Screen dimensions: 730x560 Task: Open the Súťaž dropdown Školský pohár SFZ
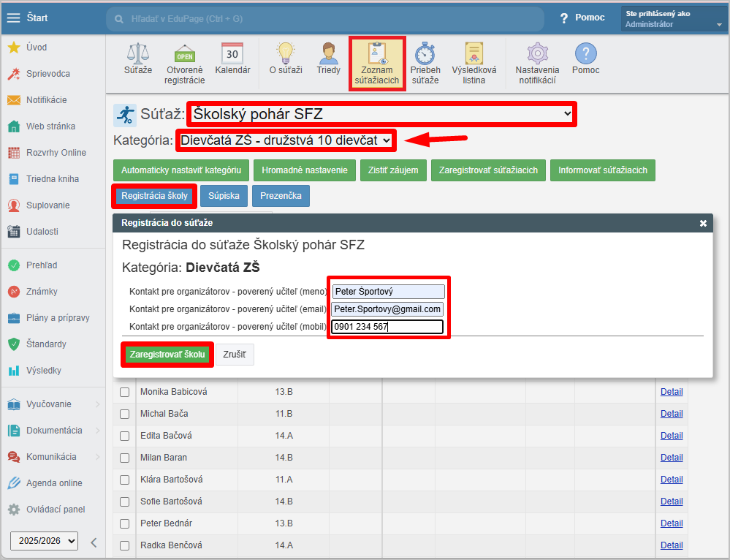(381, 114)
